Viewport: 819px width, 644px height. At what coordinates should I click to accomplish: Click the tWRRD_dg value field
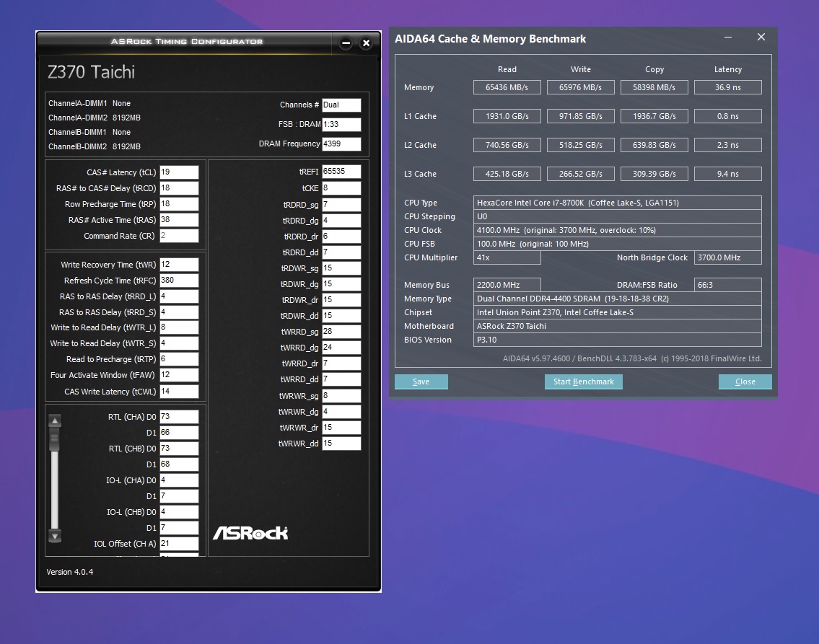341,347
